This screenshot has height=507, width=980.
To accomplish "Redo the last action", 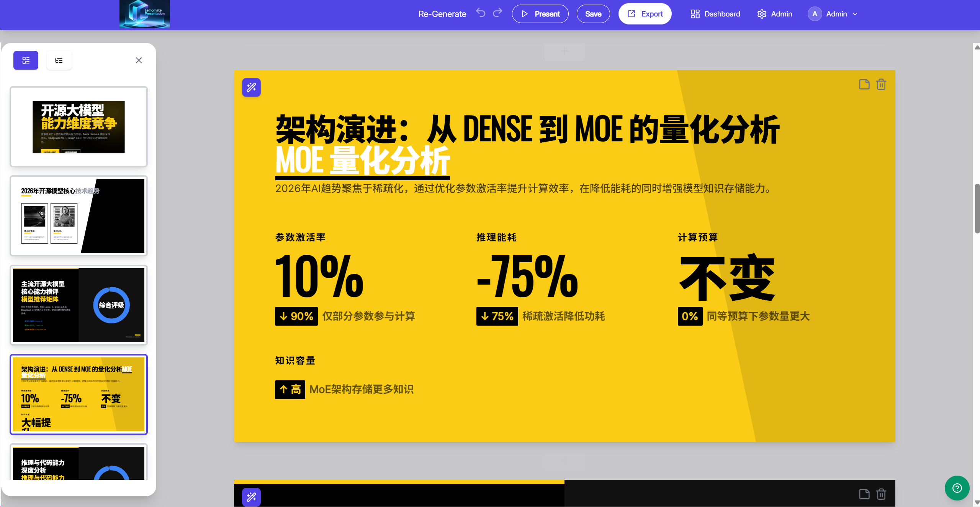I will tap(497, 13).
